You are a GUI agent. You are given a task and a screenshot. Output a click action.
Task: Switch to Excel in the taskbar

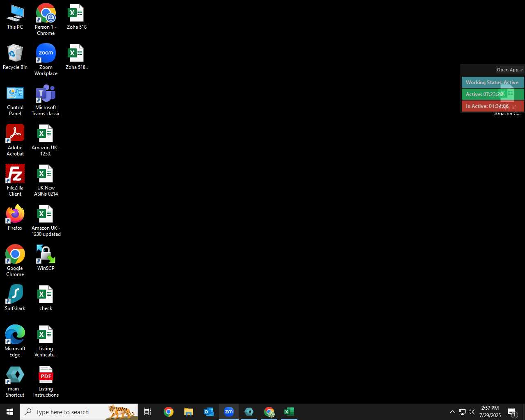click(x=289, y=412)
